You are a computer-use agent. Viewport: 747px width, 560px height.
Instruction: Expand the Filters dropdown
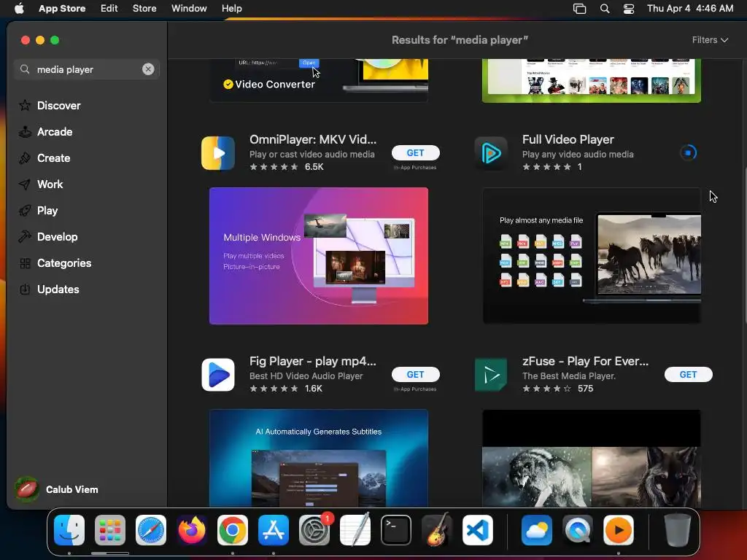710,40
